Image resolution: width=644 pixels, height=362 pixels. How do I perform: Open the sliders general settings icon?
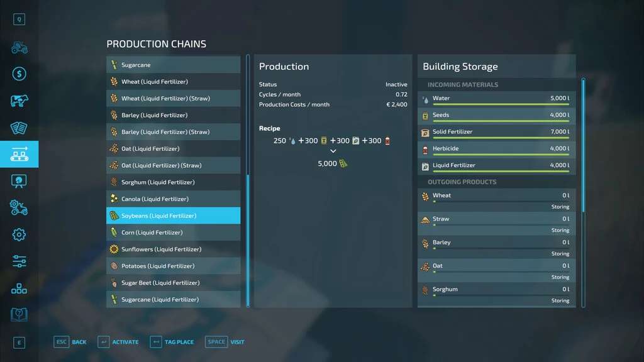coord(19,261)
